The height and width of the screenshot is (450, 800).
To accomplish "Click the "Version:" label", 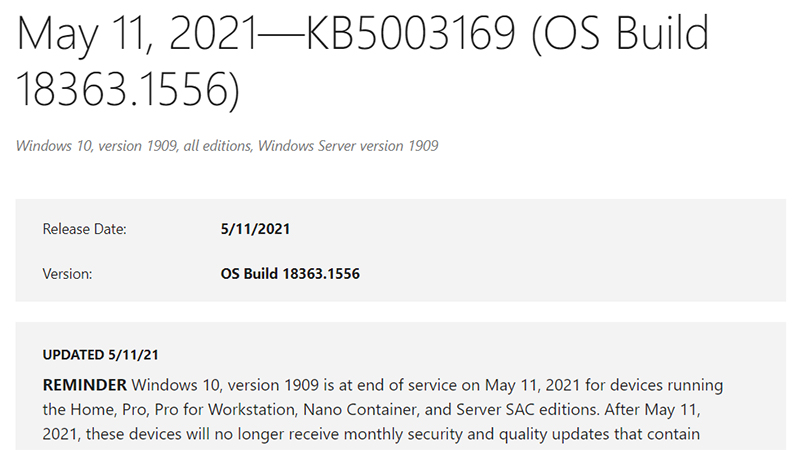I will [67, 273].
